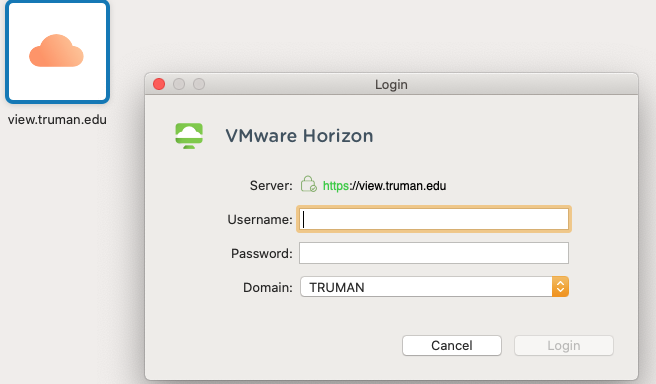The image size is (656, 384).
Task: Click the disabled minimize button of the Login window
Action: pyautogui.click(x=179, y=84)
